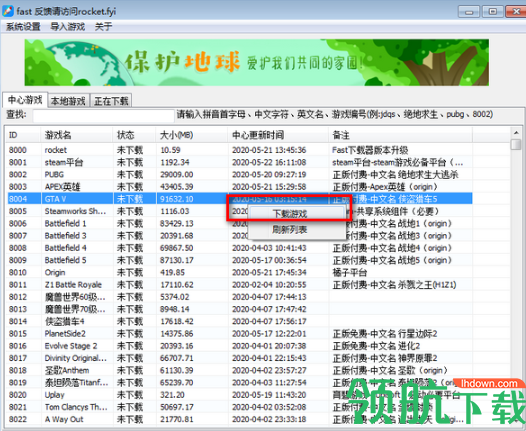The height and width of the screenshot is (431, 526).
Task: Select the Battlefield 5 row
Action: pyautogui.click(x=240, y=260)
